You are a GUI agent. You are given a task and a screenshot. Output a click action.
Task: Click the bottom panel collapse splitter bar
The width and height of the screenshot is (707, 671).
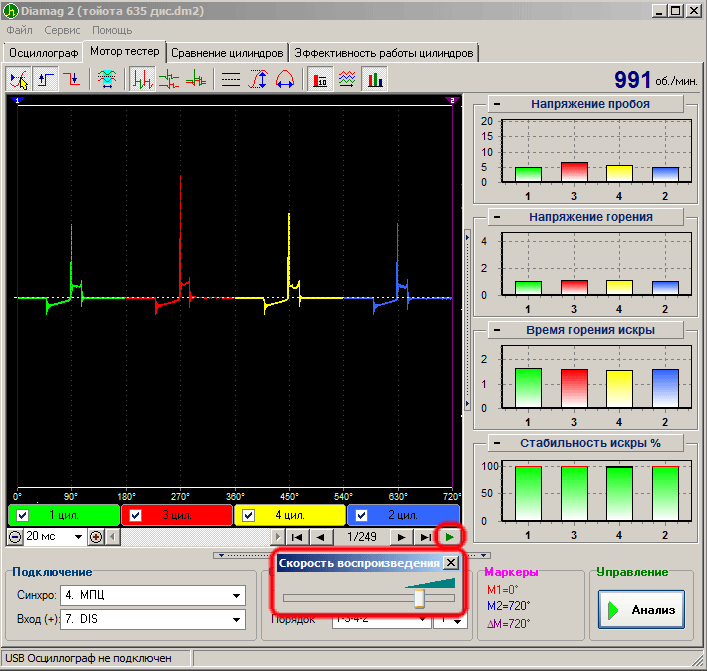pos(352,555)
